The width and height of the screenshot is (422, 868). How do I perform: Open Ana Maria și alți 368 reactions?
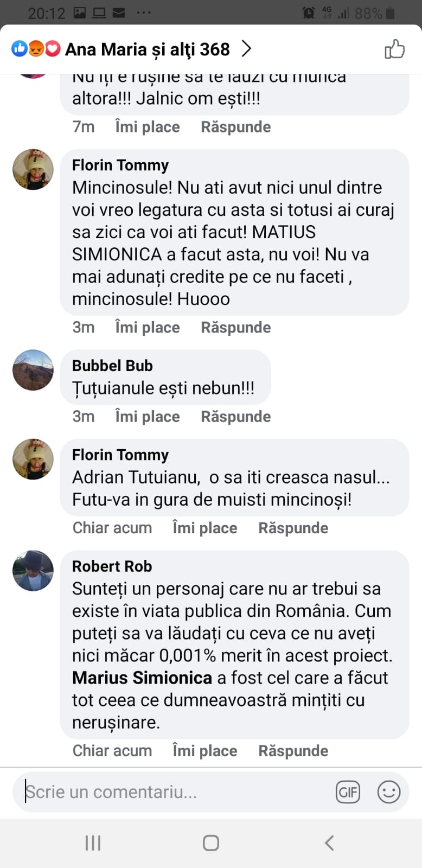pyautogui.click(x=147, y=49)
